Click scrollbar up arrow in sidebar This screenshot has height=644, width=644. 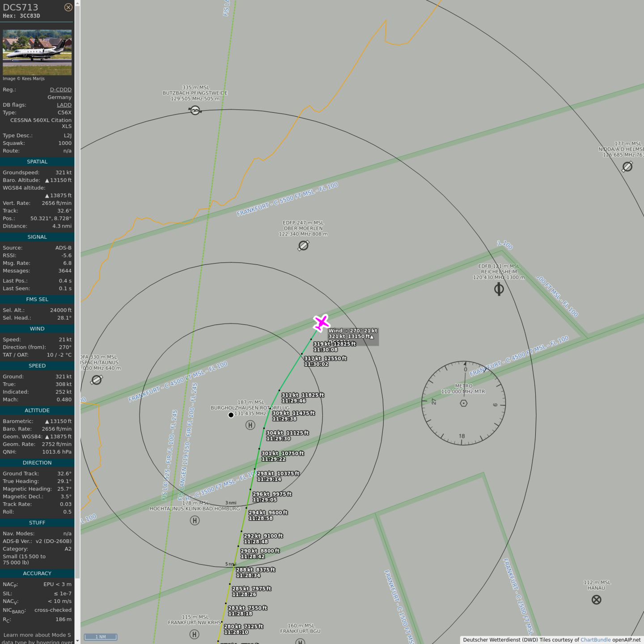point(77,3)
